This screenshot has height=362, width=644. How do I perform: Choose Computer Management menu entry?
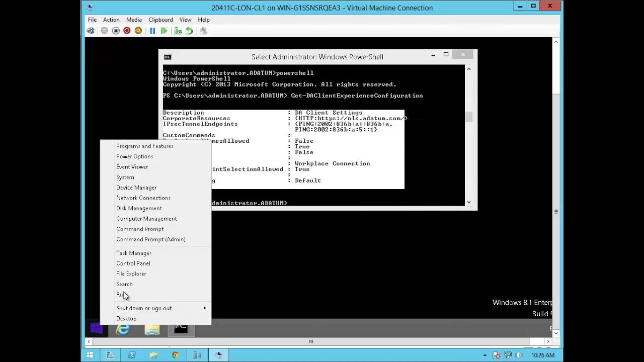click(x=155, y=219)
